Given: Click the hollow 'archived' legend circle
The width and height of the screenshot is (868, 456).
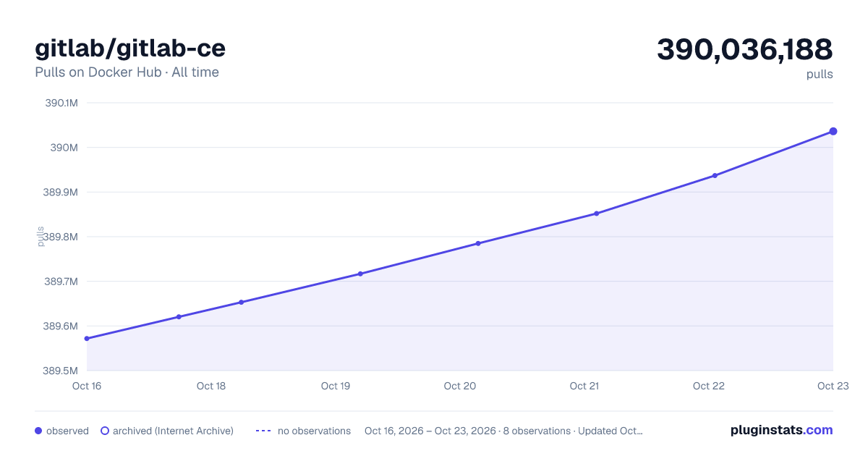Looking at the screenshot, I should click(x=105, y=431).
